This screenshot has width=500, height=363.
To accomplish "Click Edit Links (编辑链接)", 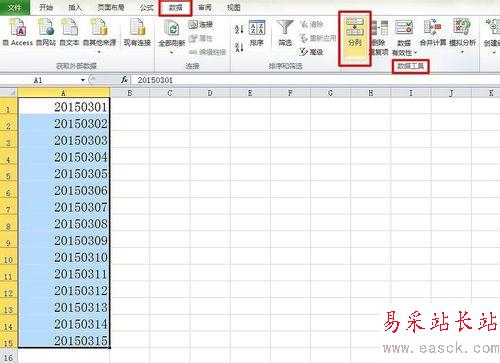I will 207,52.
